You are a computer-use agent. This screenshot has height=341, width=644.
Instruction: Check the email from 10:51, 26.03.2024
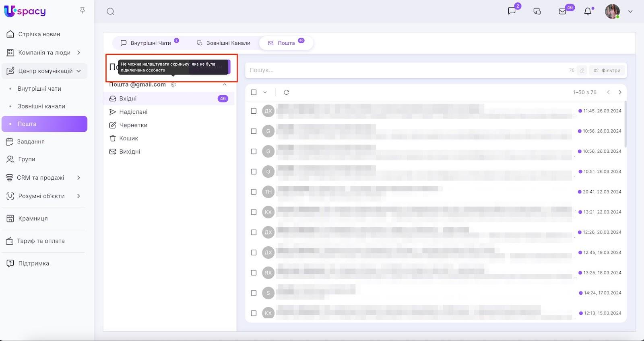pyautogui.click(x=254, y=172)
